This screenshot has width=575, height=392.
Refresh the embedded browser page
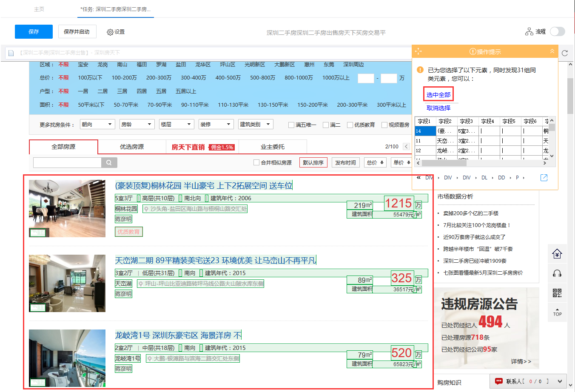(565, 53)
